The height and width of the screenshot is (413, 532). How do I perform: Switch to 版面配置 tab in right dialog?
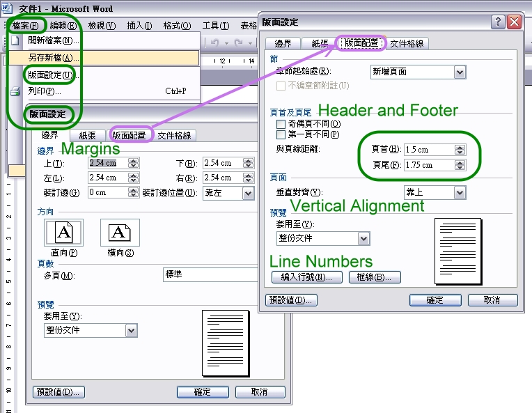point(361,42)
